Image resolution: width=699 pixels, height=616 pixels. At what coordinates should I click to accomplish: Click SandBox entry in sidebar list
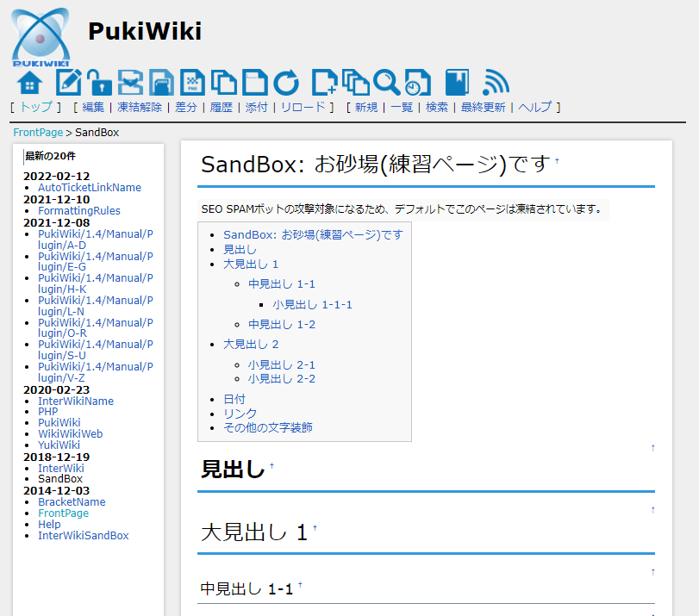click(60, 479)
